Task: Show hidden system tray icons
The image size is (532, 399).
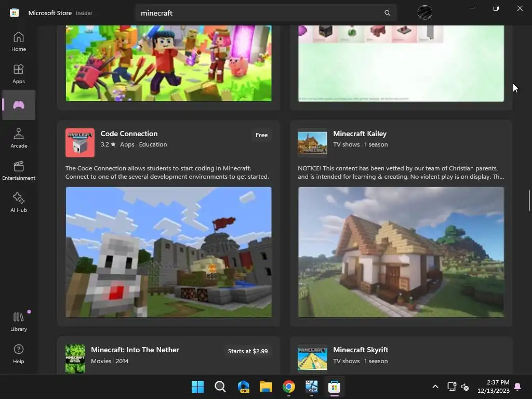Action: [x=435, y=387]
